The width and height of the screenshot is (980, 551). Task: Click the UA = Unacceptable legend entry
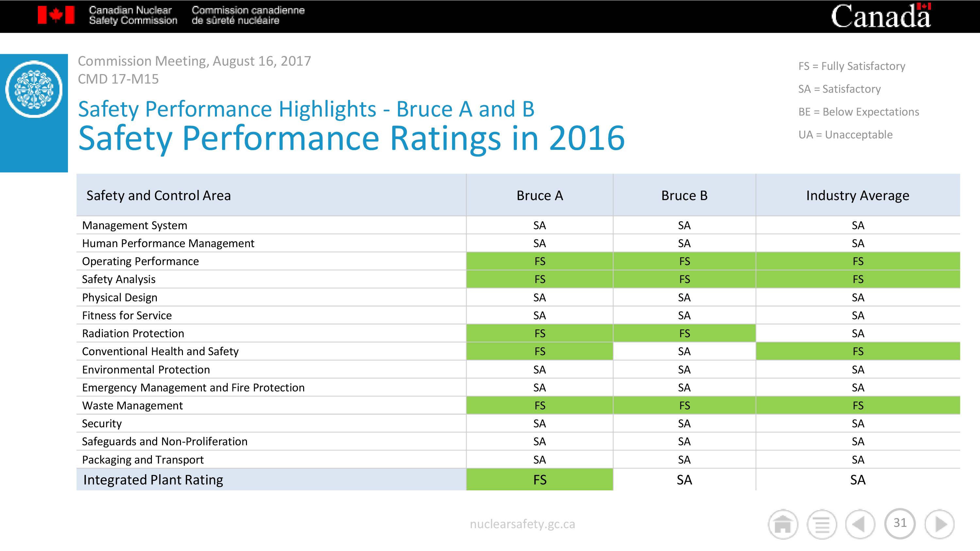click(x=845, y=134)
